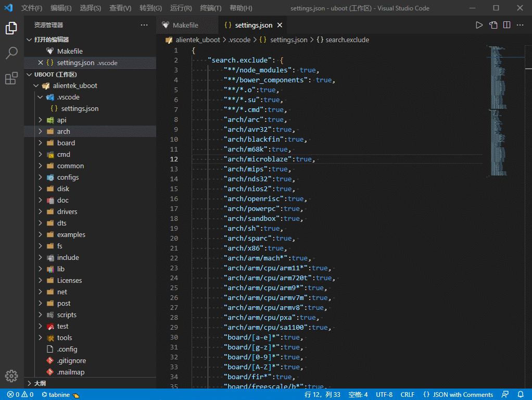Image resolution: width=532 pixels, height=400 pixels.
Task: Expand the Licenses folder
Action: pos(40,281)
